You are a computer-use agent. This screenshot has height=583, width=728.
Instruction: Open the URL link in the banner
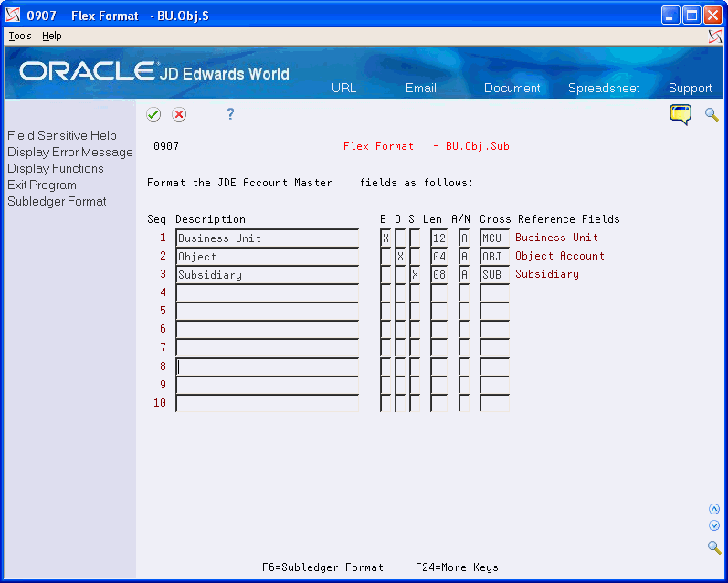coord(343,89)
